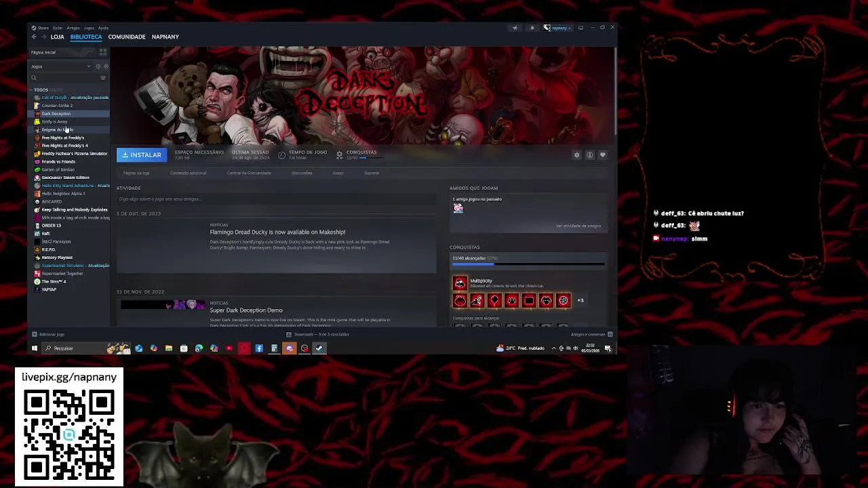The image size is (868, 488).
Task: Select Counter-Strike 2 in the library
Action: (x=57, y=106)
